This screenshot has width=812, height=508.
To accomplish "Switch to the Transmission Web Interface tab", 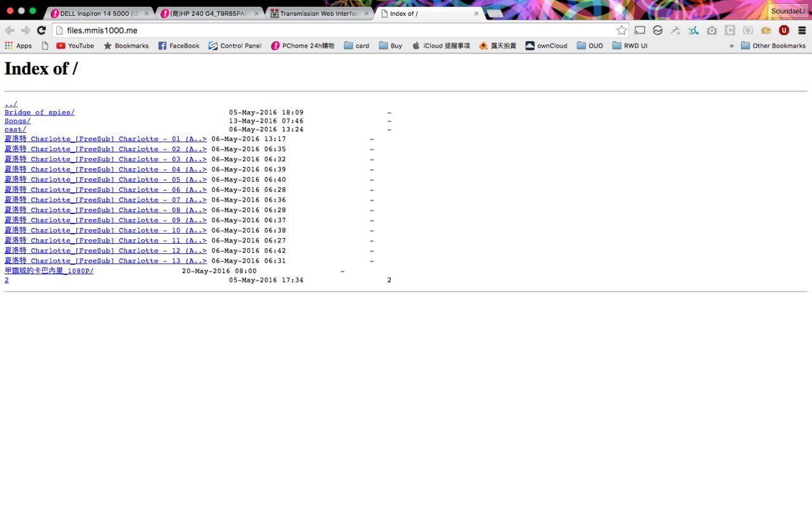I will pos(320,13).
